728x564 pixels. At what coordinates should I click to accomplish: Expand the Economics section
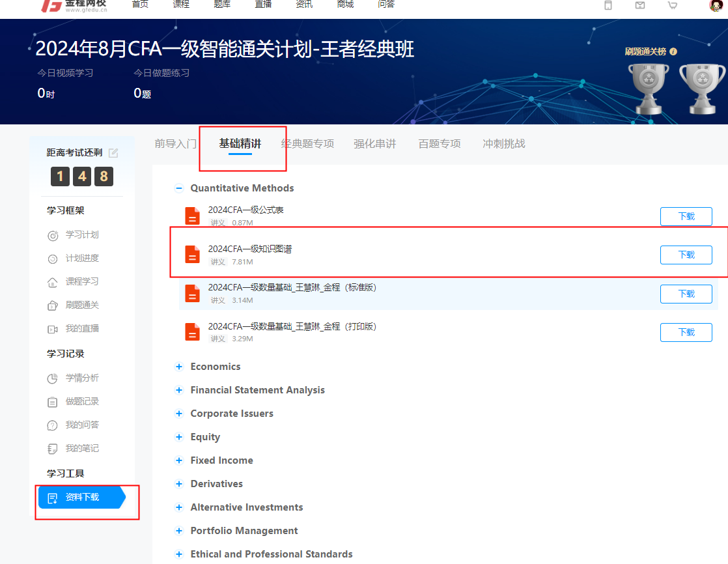click(179, 367)
